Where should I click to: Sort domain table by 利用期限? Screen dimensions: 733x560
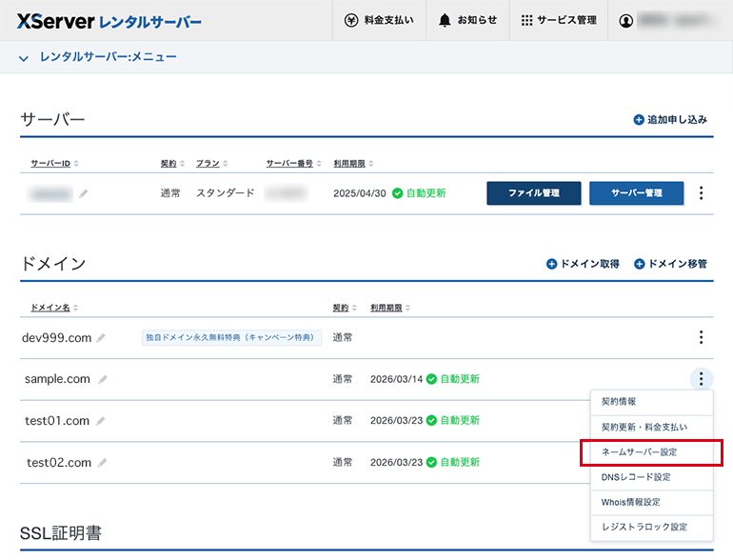pos(390,308)
